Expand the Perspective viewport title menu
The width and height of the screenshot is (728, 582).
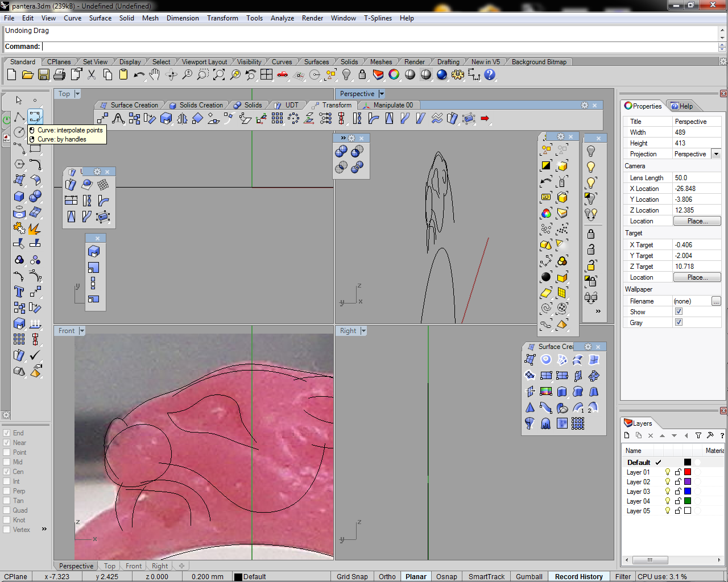tap(382, 94)
